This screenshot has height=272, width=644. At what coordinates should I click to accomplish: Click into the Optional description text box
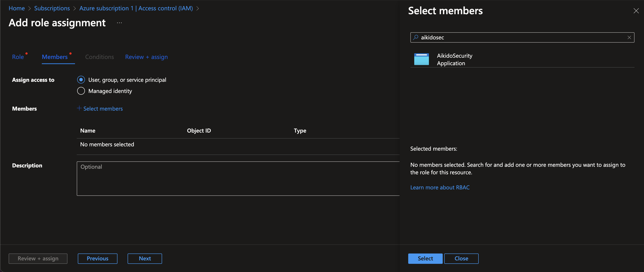(238, 179)
